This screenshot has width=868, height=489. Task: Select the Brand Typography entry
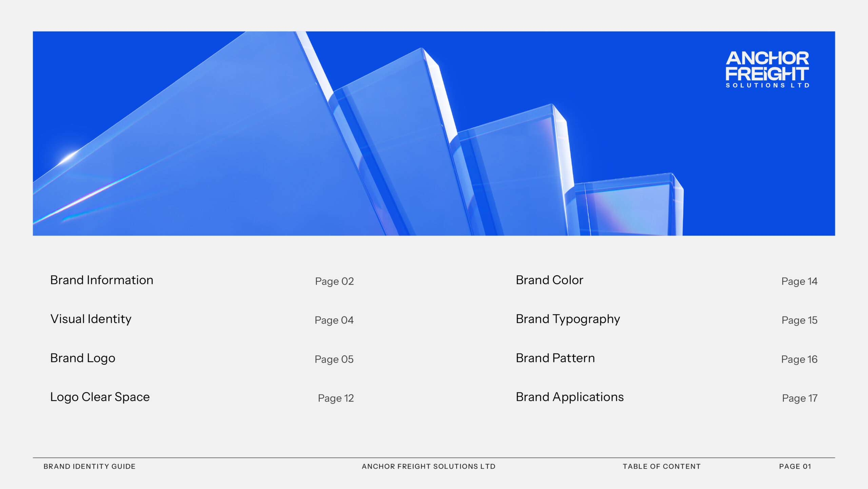tap(568, 319)
